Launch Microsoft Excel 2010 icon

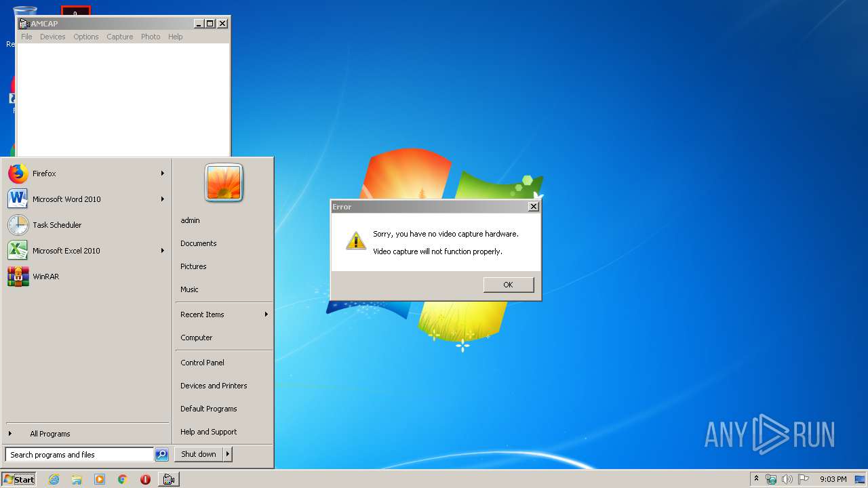(x=18, y=251)
